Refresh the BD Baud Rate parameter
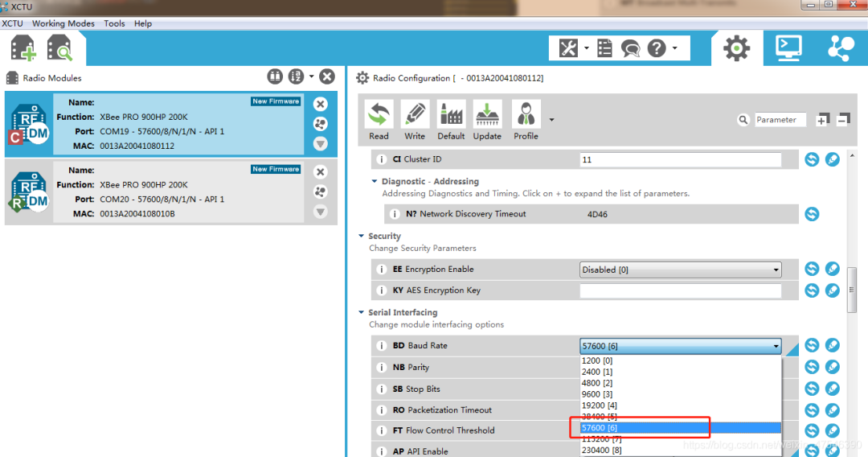This screenshot has height=457, width=868. pyautogui.click(x=812, y=346)
